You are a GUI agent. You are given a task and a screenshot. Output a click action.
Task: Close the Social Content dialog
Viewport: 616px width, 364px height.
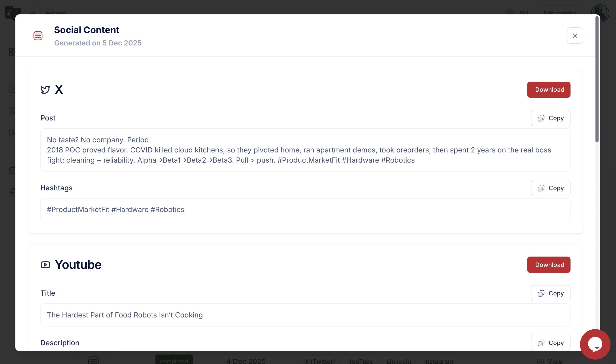(574, 36)
